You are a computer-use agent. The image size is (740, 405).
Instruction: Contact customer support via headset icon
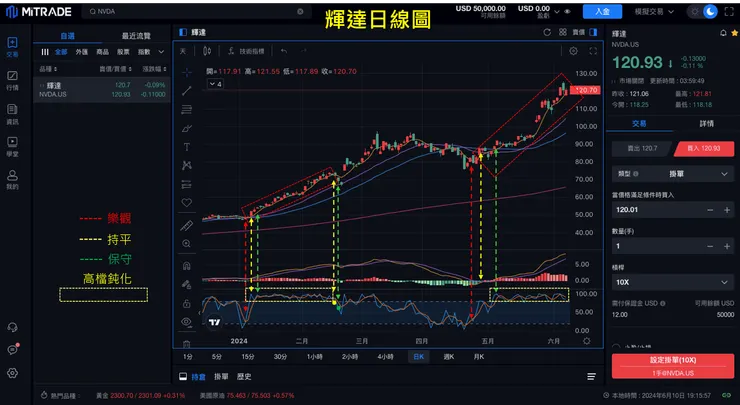[x=13, y=327]
